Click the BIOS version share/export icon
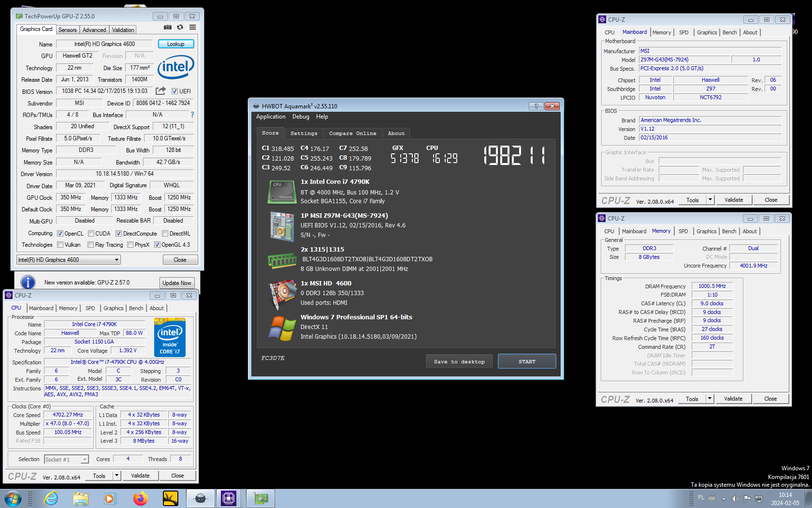This screenshot has height=508, width=812. pyautogui.click(x=161, y=91)
